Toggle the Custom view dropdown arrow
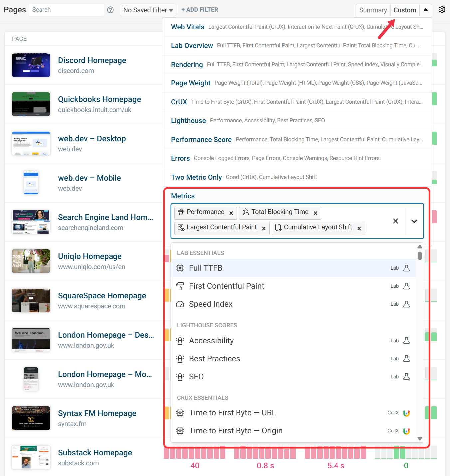The image size is (450, 476). (x=426, y=10)
